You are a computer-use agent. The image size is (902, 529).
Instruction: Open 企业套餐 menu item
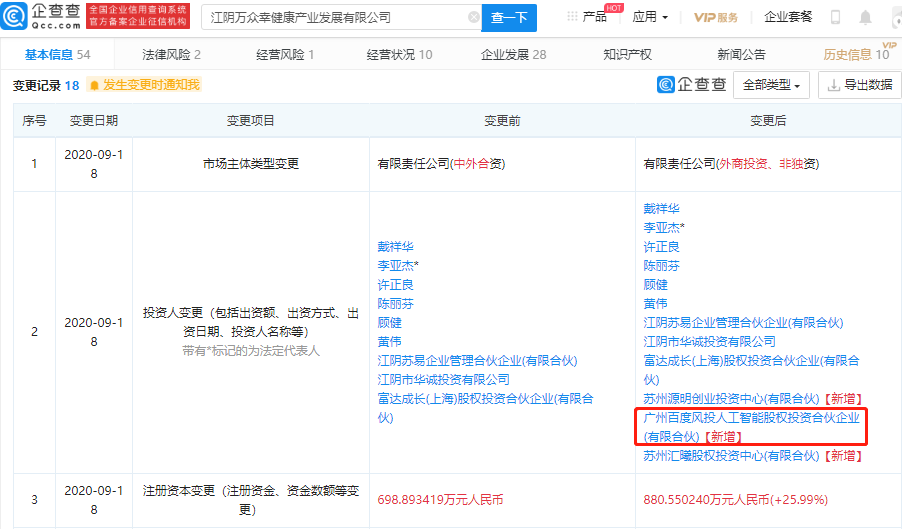788,17
